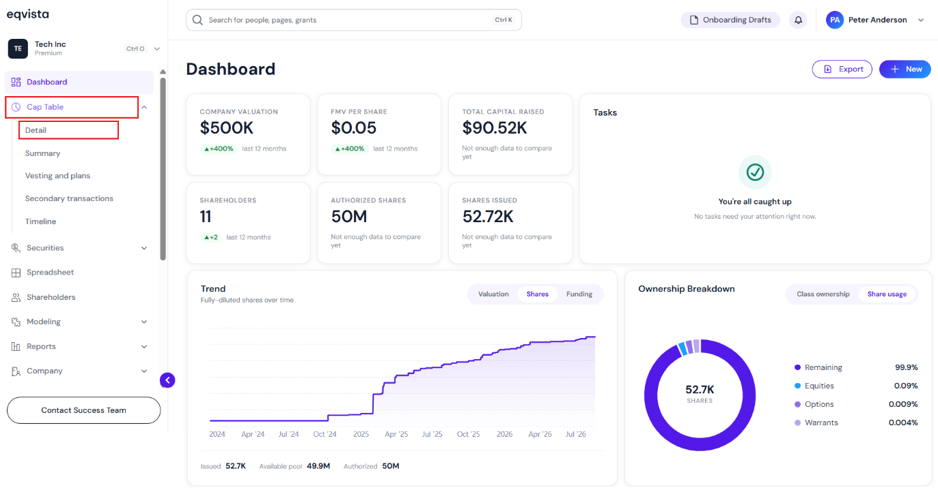Click the sidebar scroll up arrow
The height and width of the screenshot is (490, 938).
point(163,72)
